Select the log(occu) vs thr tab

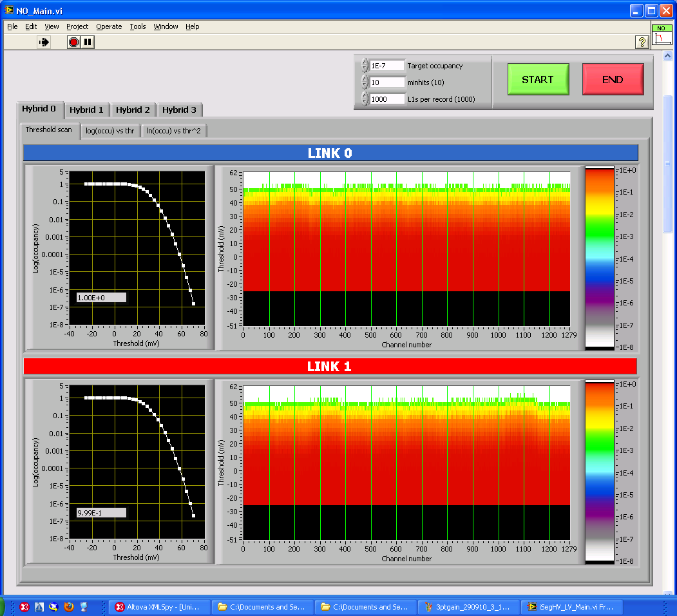click(110, 131)
